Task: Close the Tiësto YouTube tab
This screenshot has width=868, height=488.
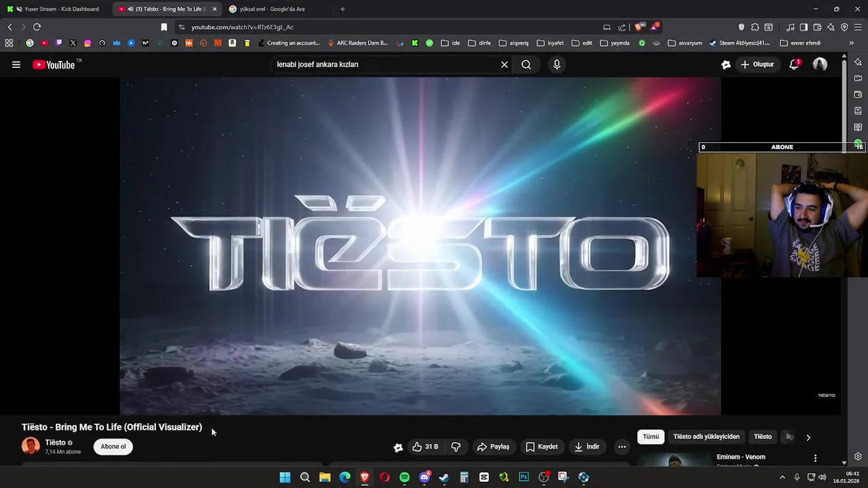Action: [214, 9]
